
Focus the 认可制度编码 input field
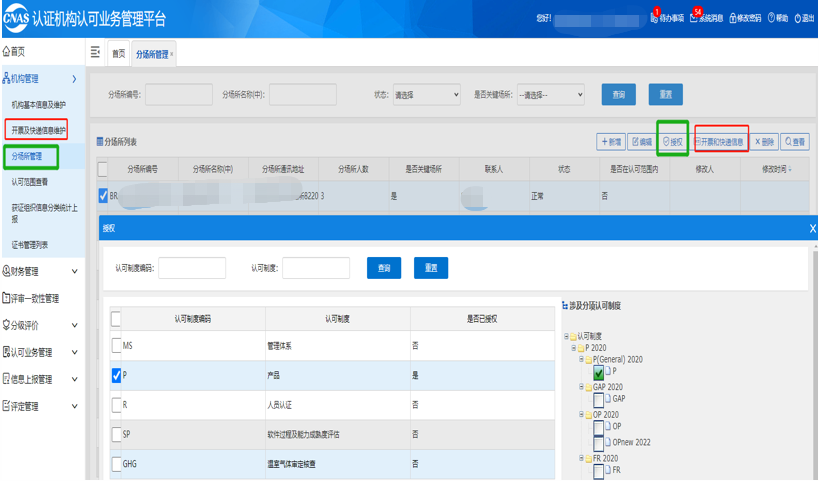pyautogui.click(x=192, y=268)
